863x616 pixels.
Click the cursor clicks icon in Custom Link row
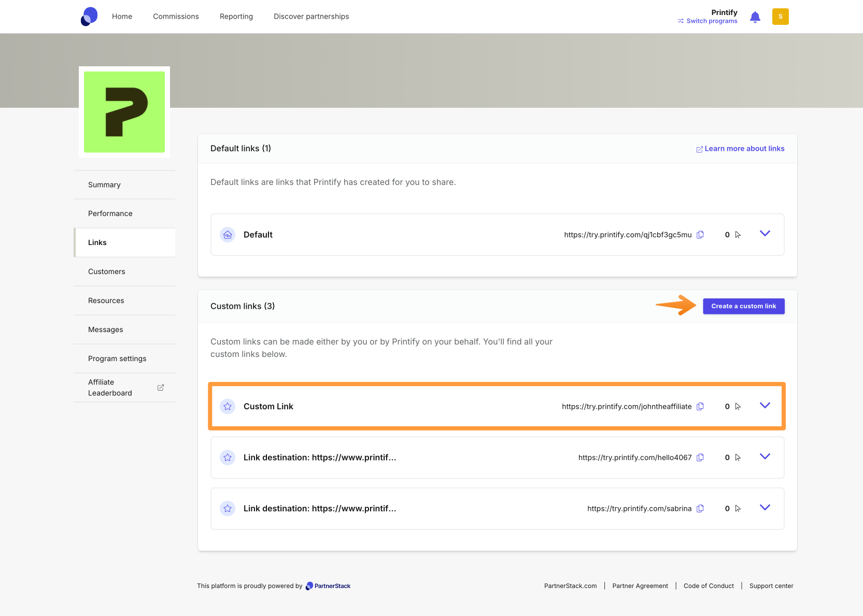click(x=738, y=407)
